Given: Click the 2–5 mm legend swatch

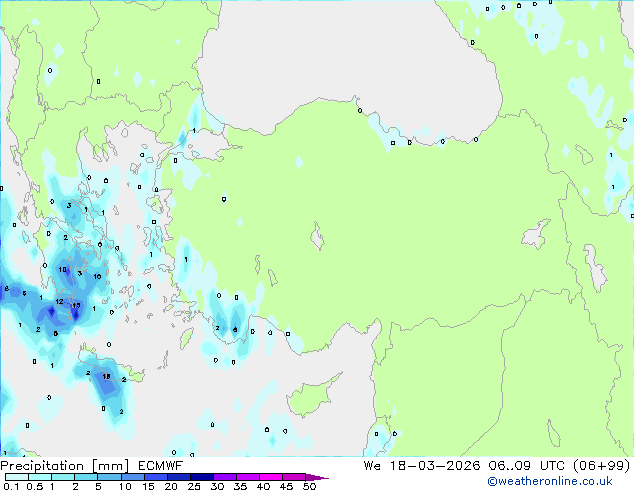Looking at the screenshot, I should 86,477.
